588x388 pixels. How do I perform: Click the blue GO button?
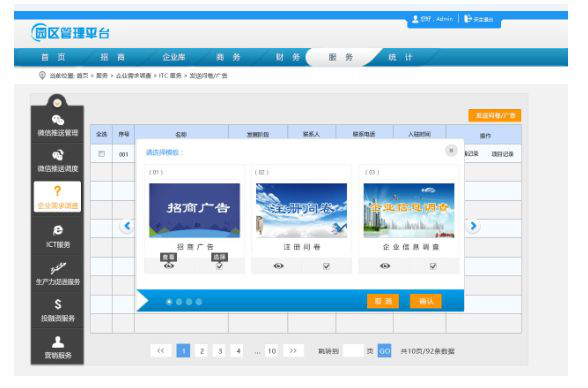click(384, 351)
